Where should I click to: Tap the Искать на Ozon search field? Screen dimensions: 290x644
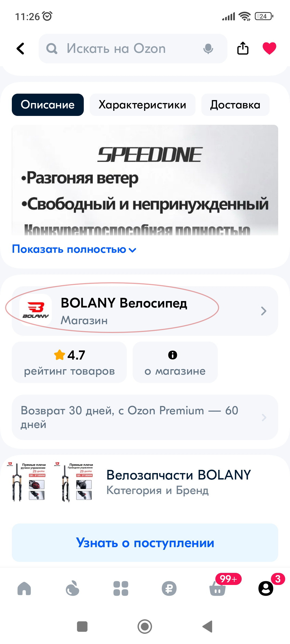pyautogui.click(x=133, y=49)
